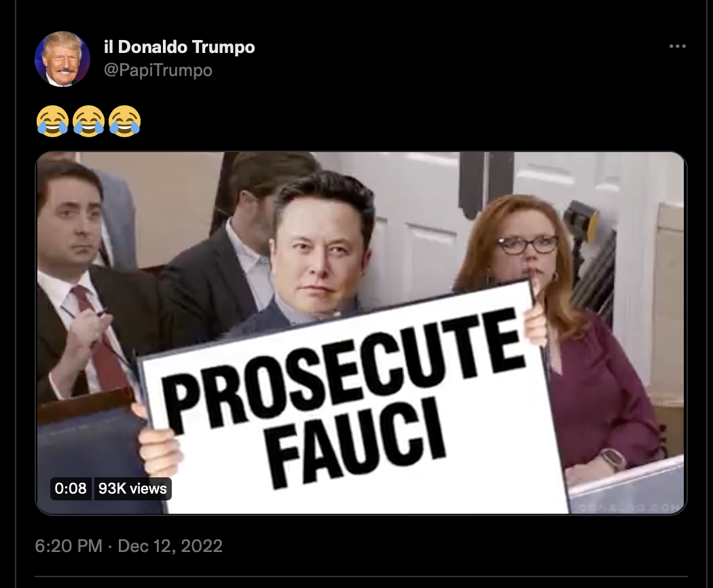Click the 93K views counter badge
The image size is (713, 588).
pyautogui.click(x=132, y=488)
